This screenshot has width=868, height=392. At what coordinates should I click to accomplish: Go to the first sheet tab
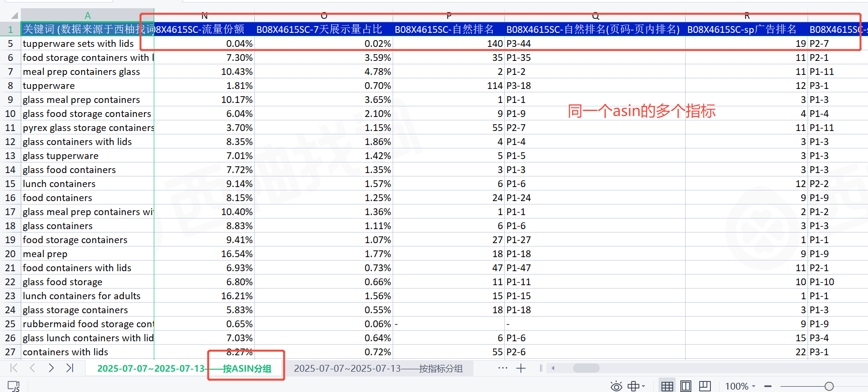click(14, 368)
